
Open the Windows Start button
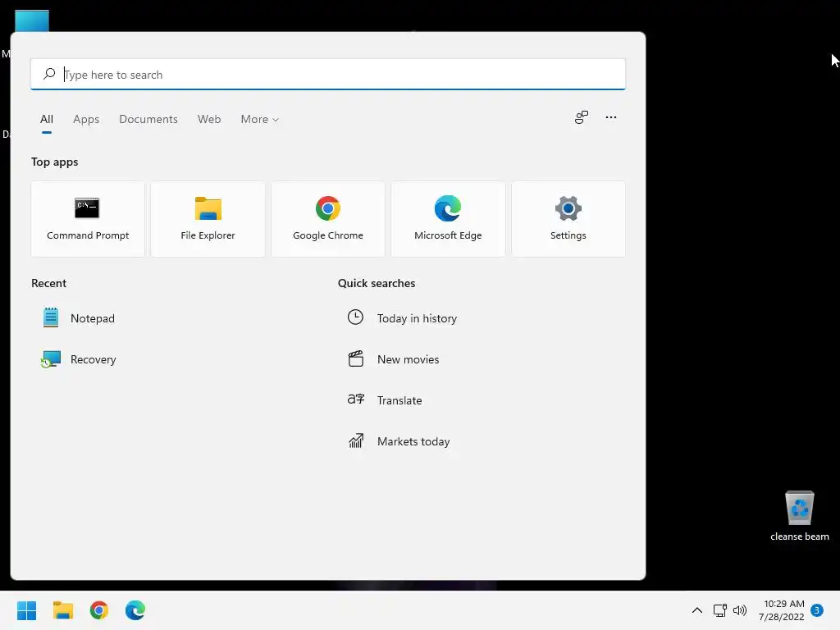(26, 610)
